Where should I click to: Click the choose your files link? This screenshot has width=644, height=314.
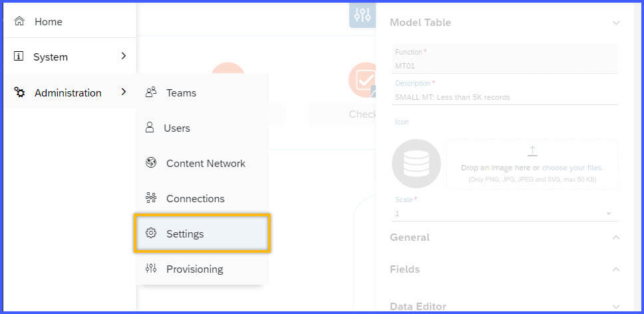pos(573,168)
